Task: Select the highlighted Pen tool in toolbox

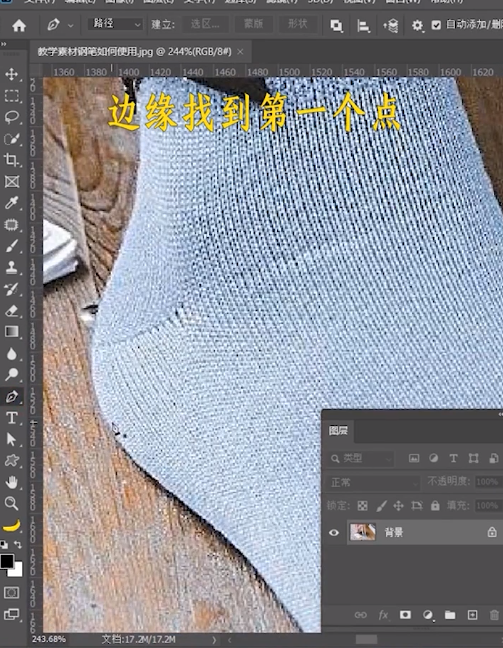Action: tap(12, 396)
